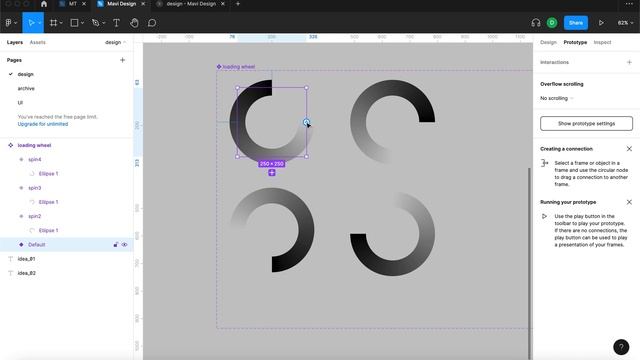Click the loading wheel component set icon
Screen dimensions: 640x360
click(x=11, y=145)
